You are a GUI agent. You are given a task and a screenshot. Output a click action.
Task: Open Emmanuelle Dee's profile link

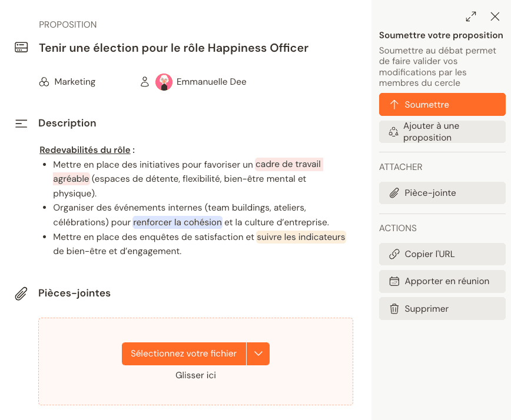pos(211,82)
